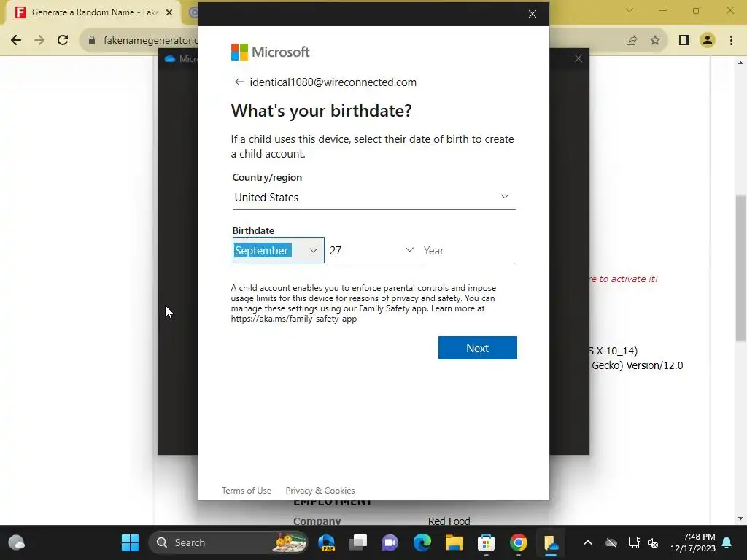Click the scrollbar down arrow on the webpage
Screen dimensions: 747x560
pos(740,518)
